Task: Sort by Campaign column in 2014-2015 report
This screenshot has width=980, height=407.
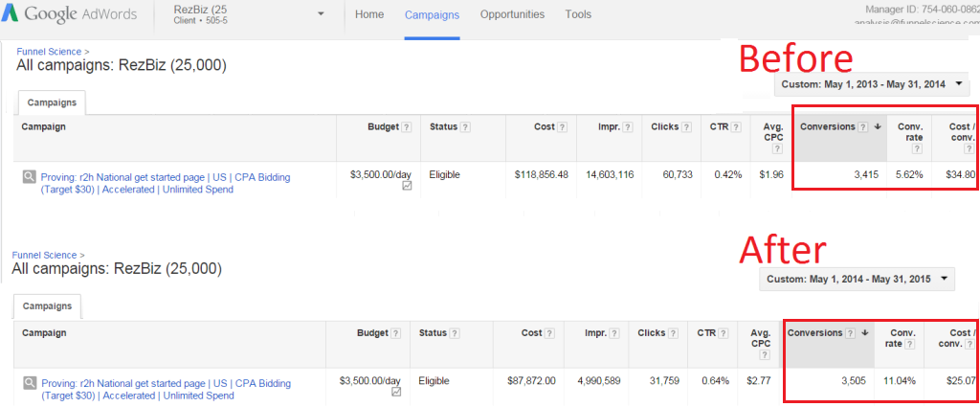Action: (44, 333)
